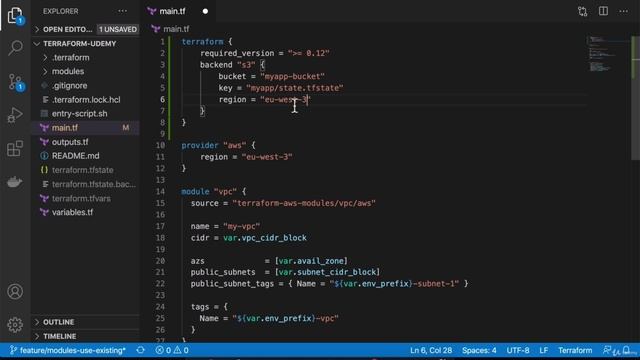Open README.md file
640x360 pixels.
[86, 156]
